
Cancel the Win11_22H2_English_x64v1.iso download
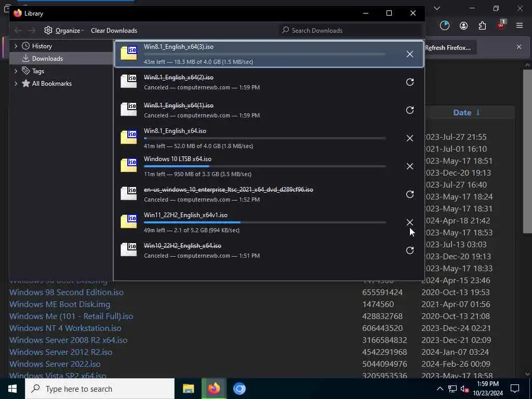click(409, 222)
